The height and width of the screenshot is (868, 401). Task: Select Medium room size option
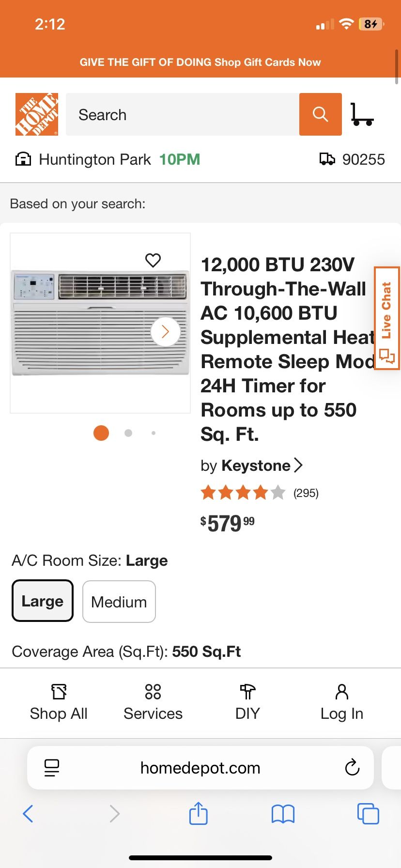point(119,602)
